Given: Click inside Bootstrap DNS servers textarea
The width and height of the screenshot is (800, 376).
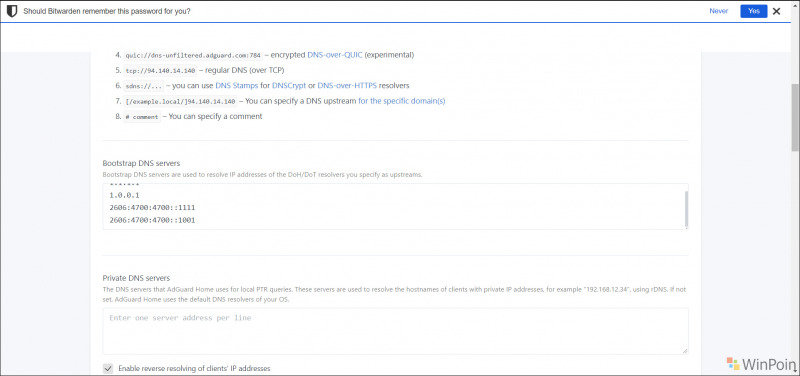Looking at the screenshot, I should pos(395,207).
